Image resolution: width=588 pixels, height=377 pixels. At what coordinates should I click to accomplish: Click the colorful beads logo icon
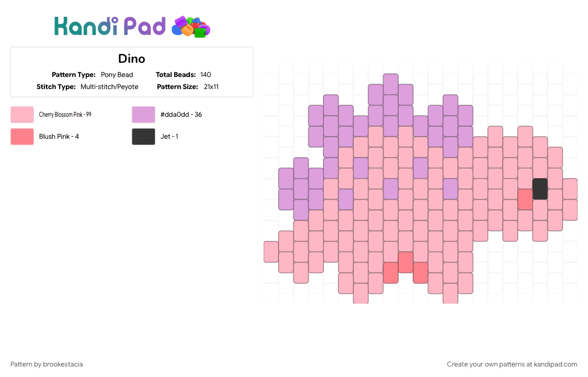coord(191,27)
